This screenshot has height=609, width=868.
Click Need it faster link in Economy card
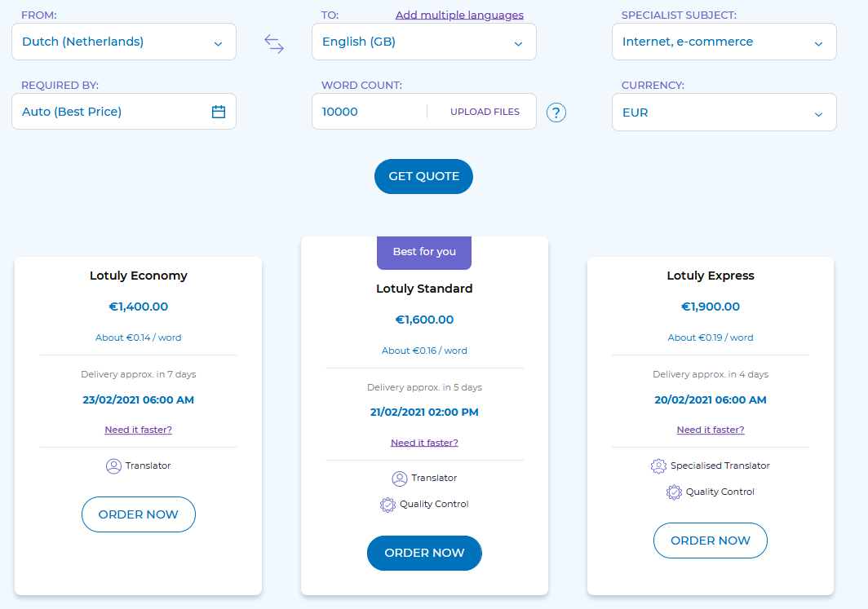[139, 430]
